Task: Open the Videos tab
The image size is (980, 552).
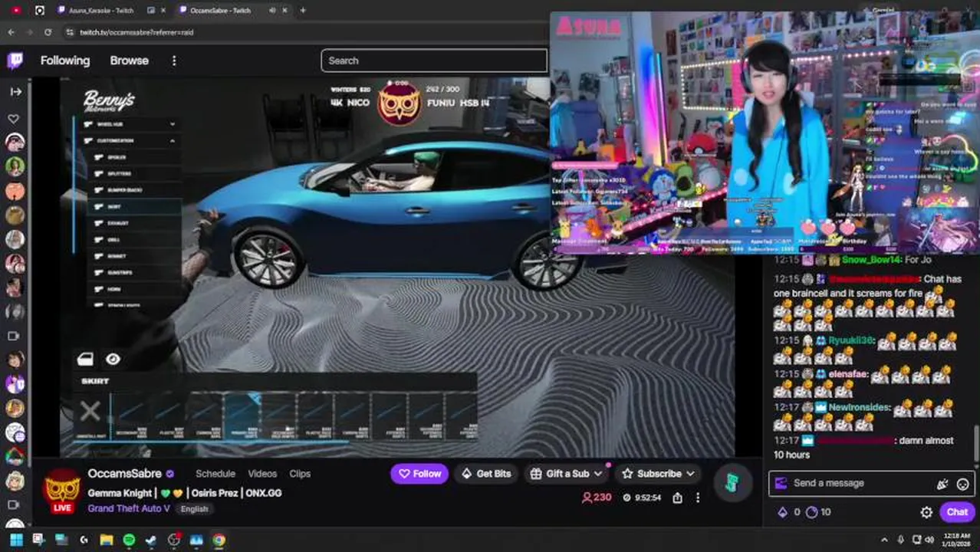Action: coord(262,474)
